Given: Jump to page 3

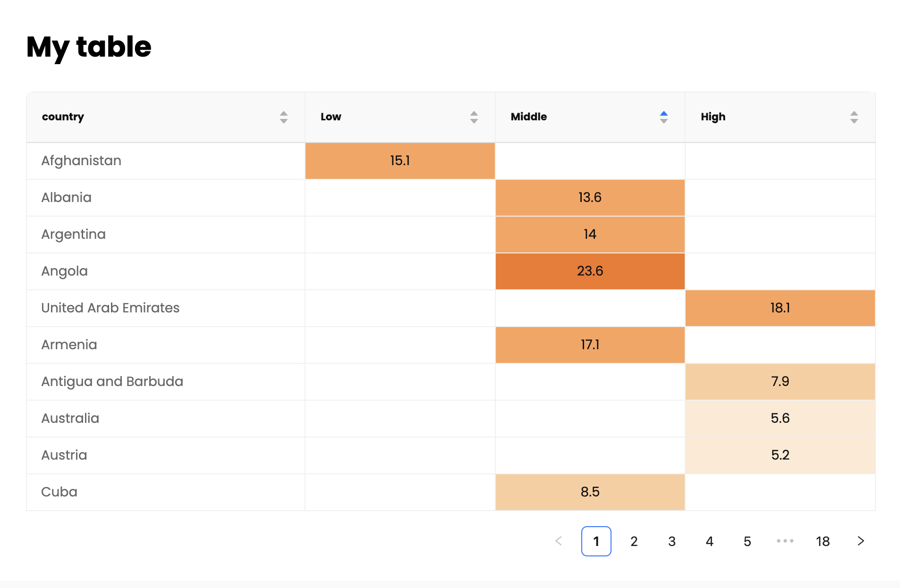Looking at the screenshot, I should 671,541.
